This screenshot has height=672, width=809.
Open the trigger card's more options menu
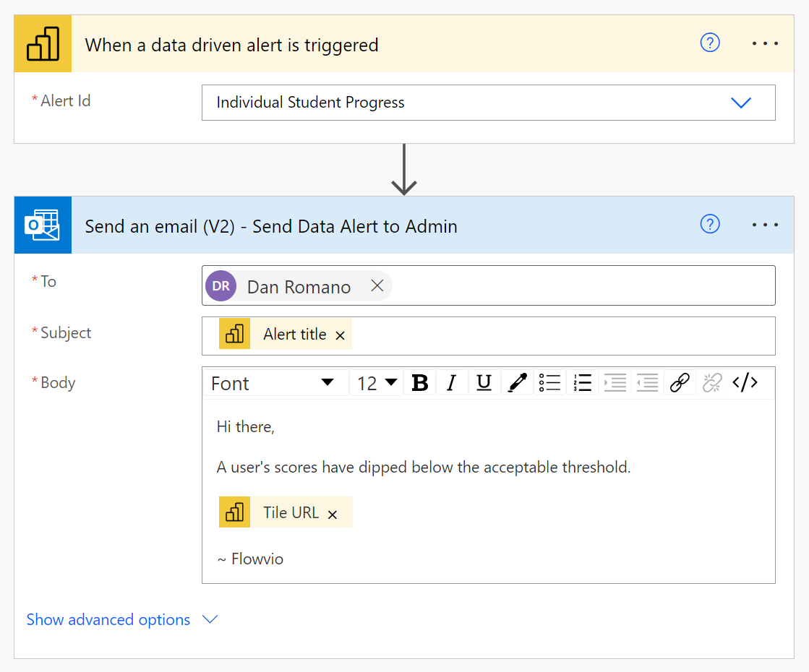[x=765, y=43]
